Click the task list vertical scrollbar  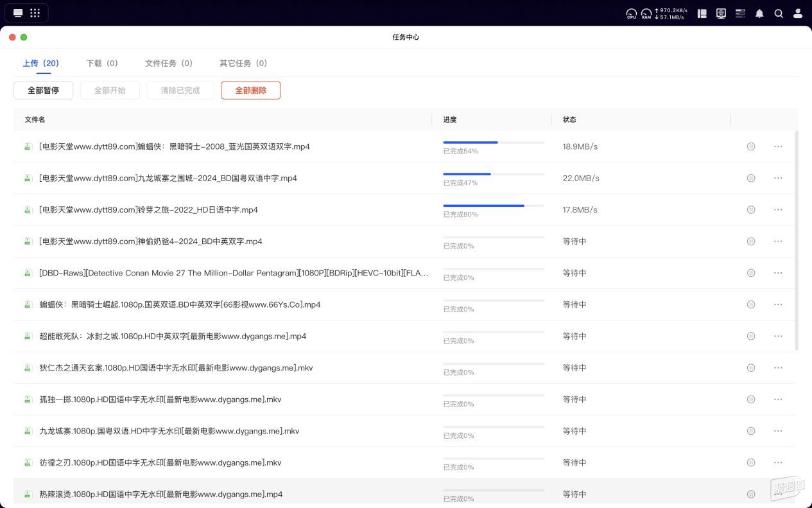click(797, 241)
